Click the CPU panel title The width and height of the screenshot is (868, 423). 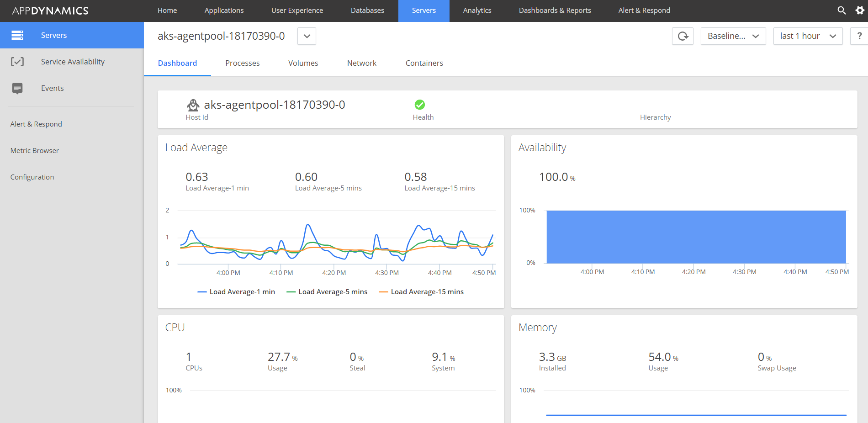tap(175, 328)
